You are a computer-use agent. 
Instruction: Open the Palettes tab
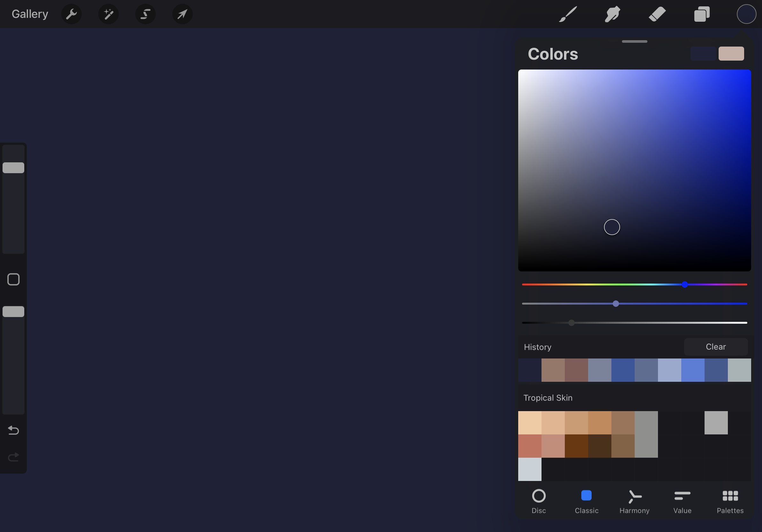tap(730, 501)
